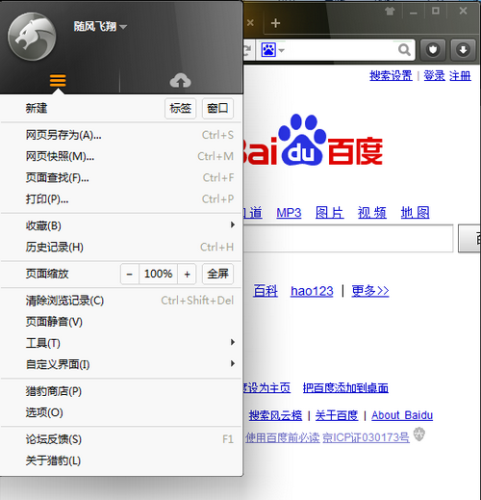Click the 全屏 fullscreen button
This screenshot has width=481, height=500.
pos(218,274)
